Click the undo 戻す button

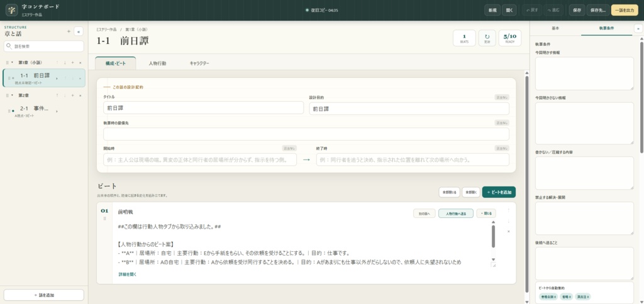tap(532, 10)
